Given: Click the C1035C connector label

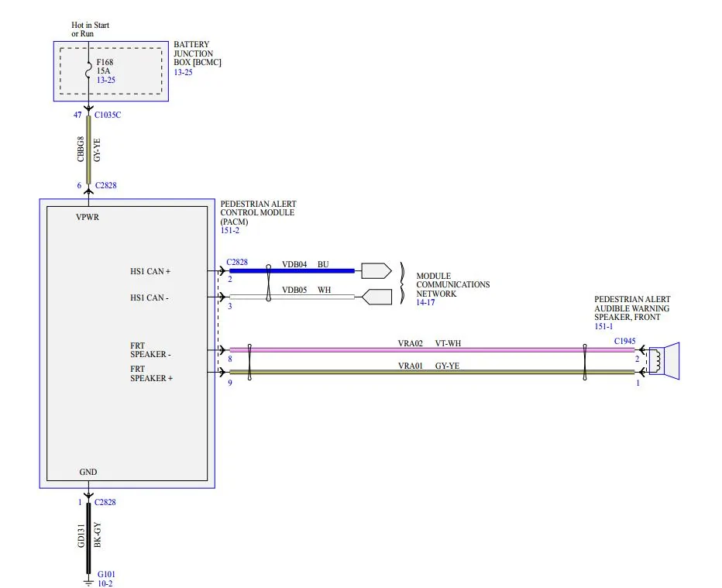Looking at the screenshot, I should [x=108, y=115].
